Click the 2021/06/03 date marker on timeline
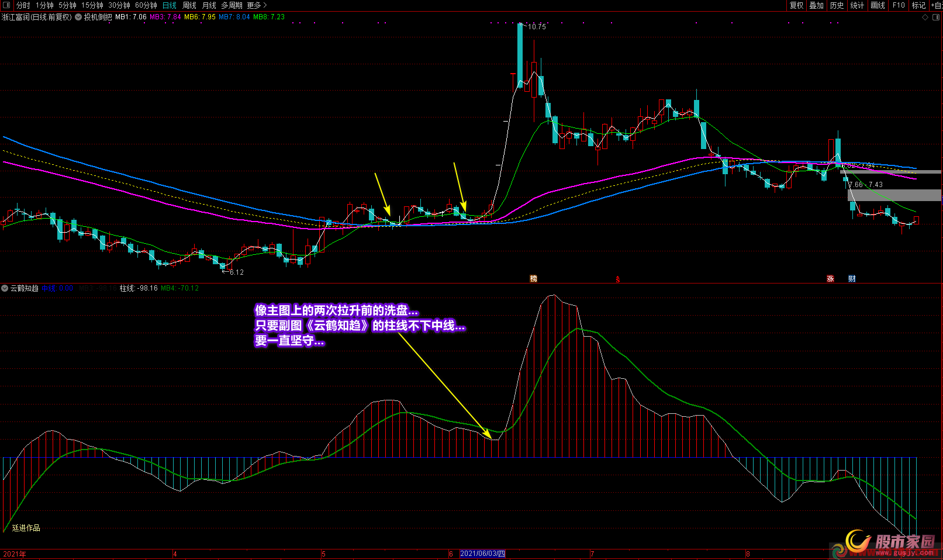The height and width of the screenshot is (560, 943). coord(482,554)
